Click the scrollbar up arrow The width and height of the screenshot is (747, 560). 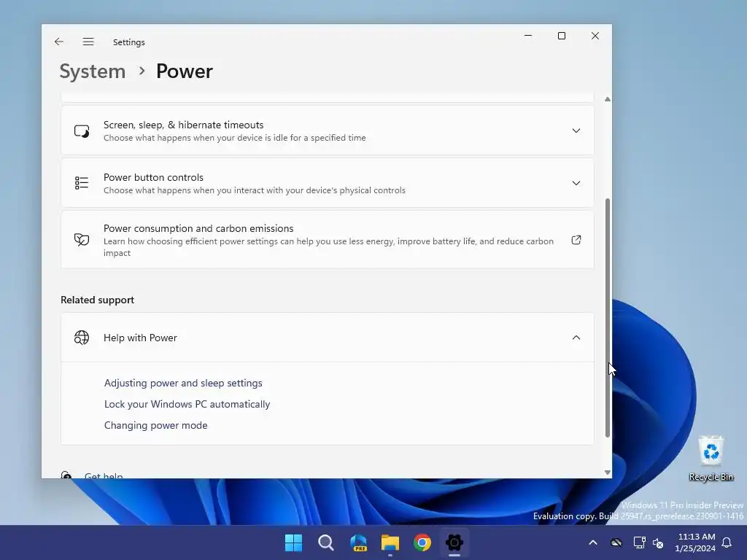tap(608, 99)
